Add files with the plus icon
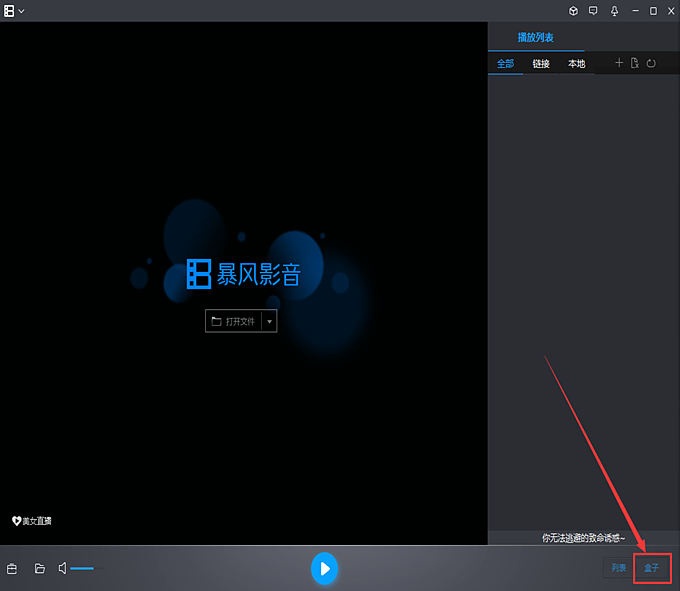This screenshot has width=680, height=591. pyautogui.click(x=619, y=63)
